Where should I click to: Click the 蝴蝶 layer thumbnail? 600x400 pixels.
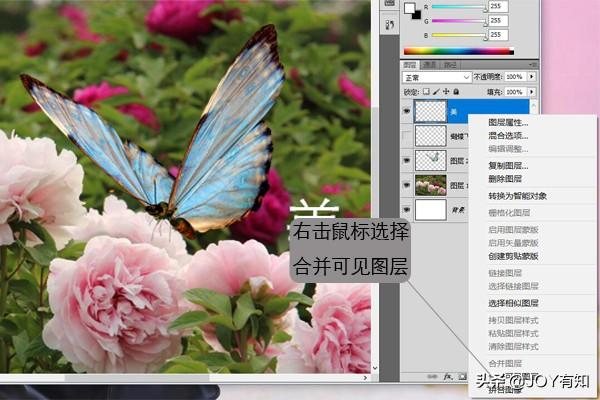point(431,136)
